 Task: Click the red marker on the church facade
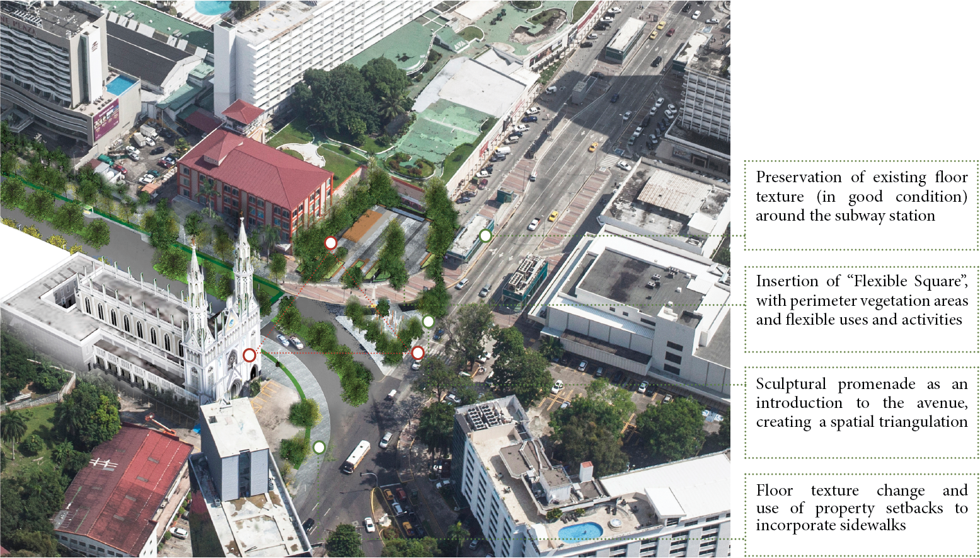click(x=250, y=355)
